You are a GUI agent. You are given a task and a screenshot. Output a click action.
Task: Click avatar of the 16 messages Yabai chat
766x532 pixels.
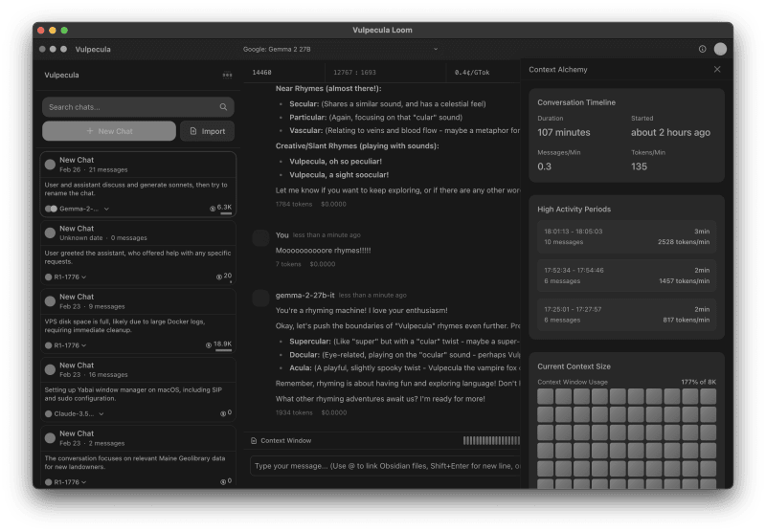[x=50, y=369]
